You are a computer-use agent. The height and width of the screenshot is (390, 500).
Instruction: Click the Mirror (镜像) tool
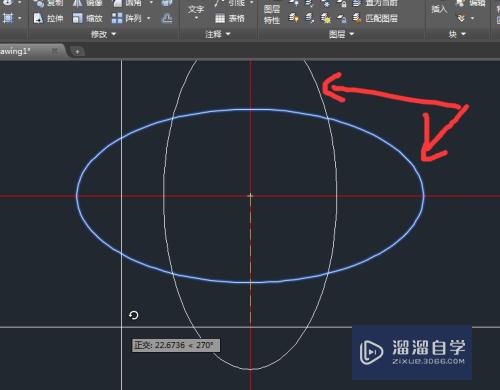coord(87,3)
